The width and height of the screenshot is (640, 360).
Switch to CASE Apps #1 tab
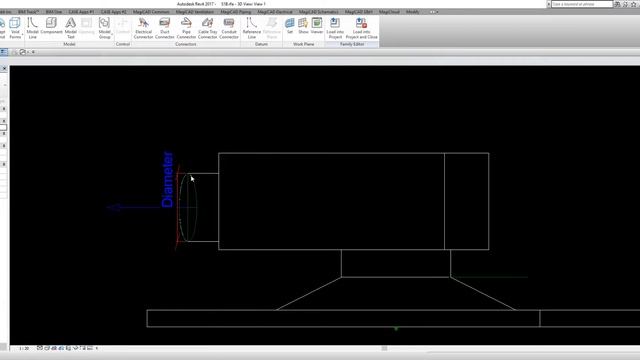81,12
